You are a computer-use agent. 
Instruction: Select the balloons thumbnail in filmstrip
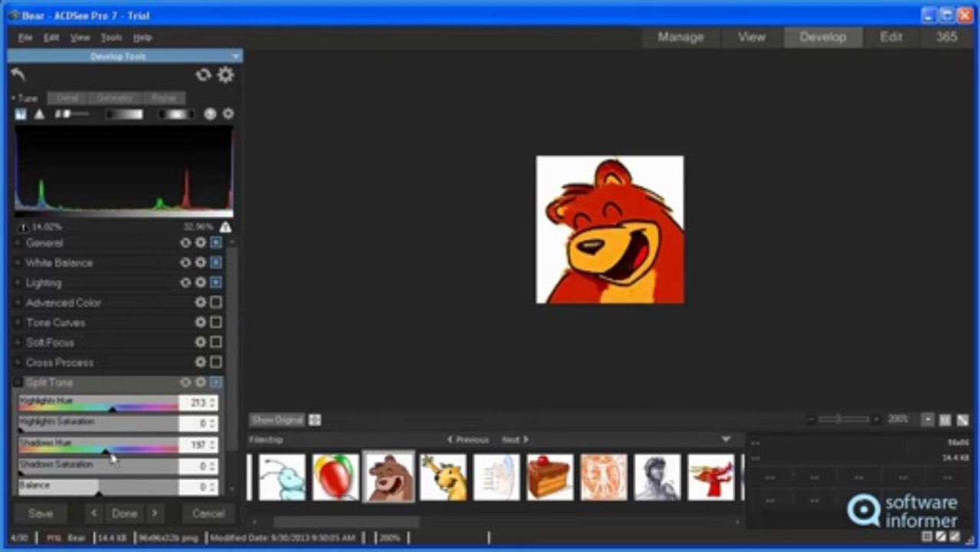[336, 477]
